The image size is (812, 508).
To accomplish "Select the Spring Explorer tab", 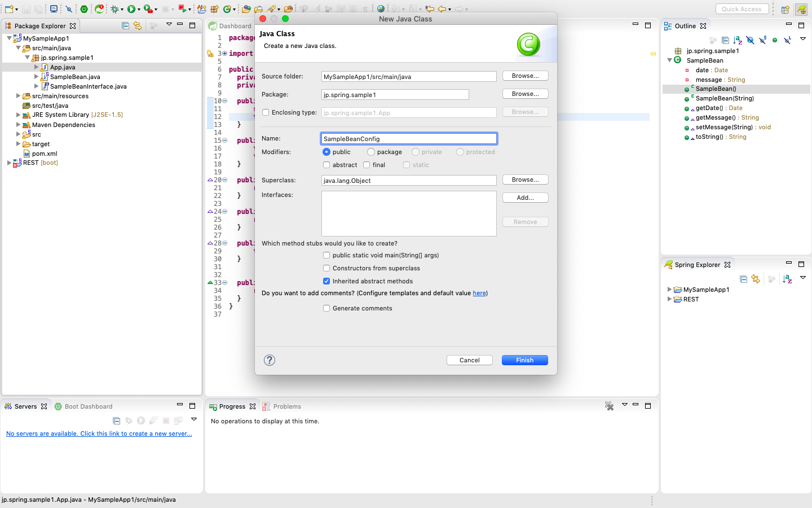I will 698,265.
